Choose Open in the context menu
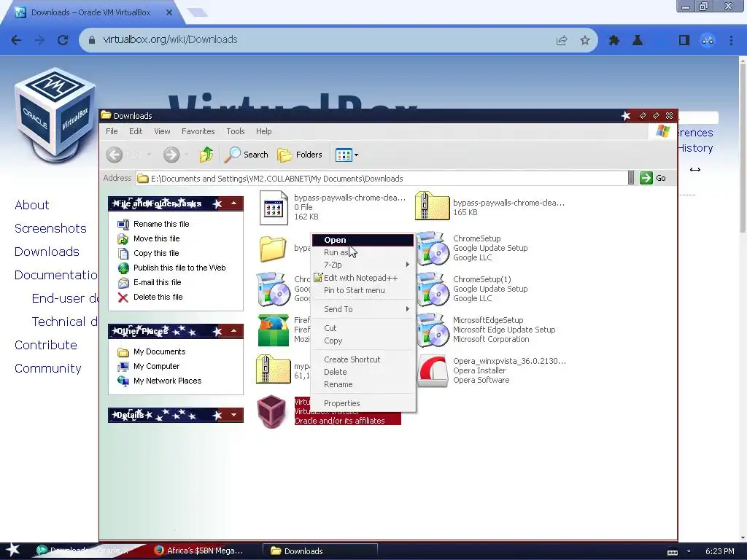Image resolution: width=747 pixels, height=560 pixels. coord(363,240)
